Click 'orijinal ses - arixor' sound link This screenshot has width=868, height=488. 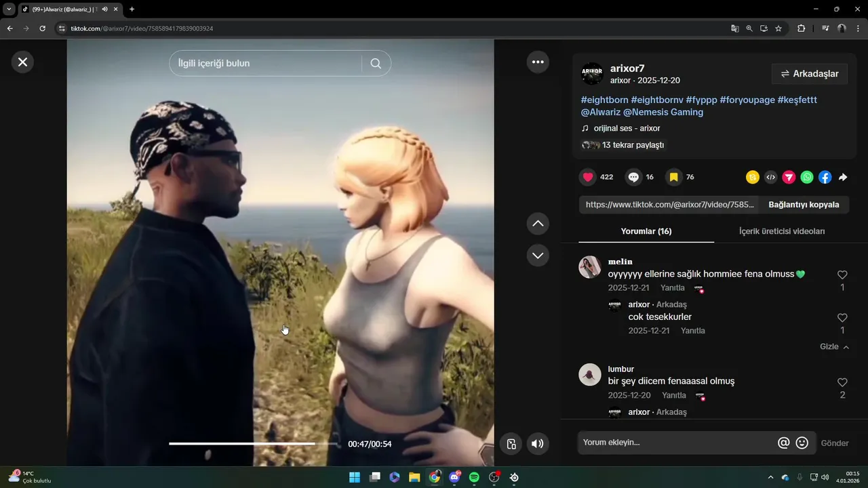click(627, 128)
